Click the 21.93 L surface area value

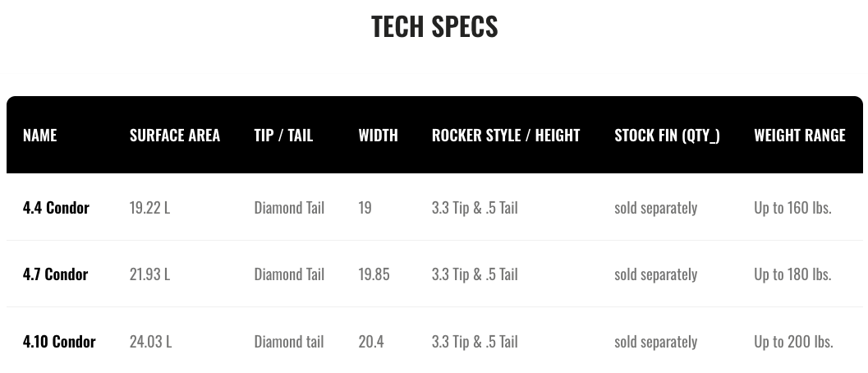point(149,274)
